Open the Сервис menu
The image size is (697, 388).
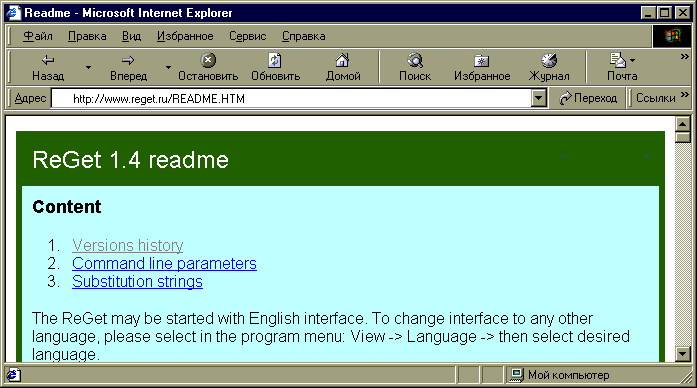point(248,36)
